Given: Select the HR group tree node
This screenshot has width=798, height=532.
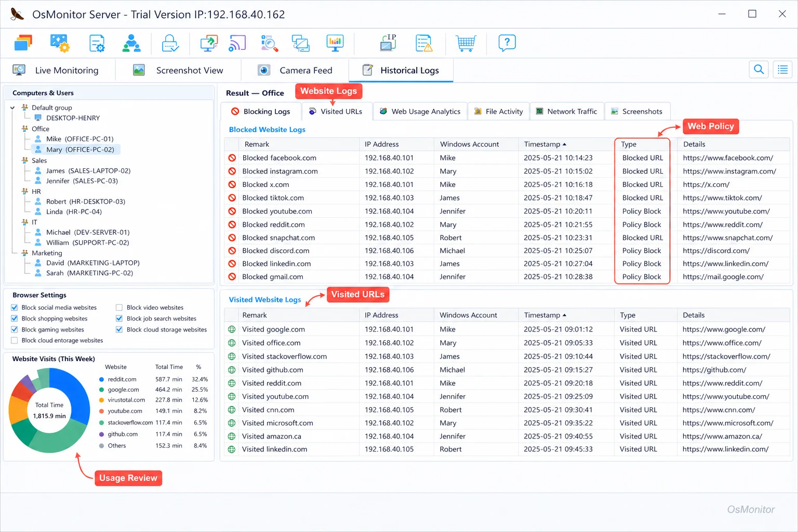Looking at the screenshot, I should [x=36, y=191].
